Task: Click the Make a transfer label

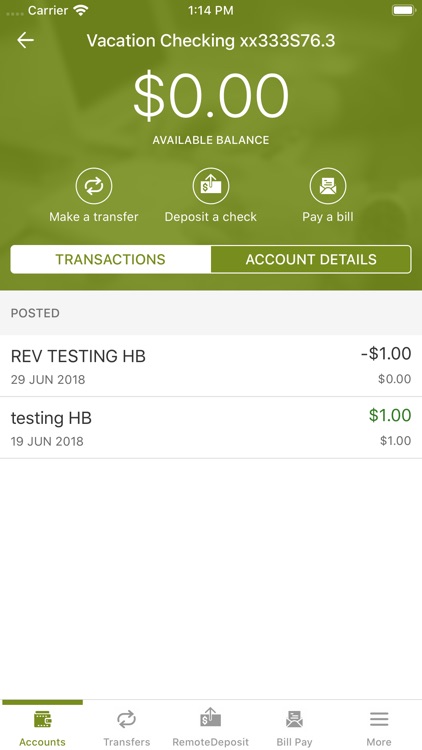Action: click(94, 217)
